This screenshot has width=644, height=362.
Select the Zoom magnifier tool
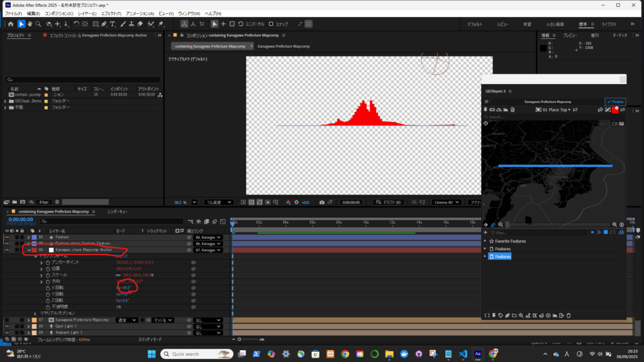pos(39,24)
